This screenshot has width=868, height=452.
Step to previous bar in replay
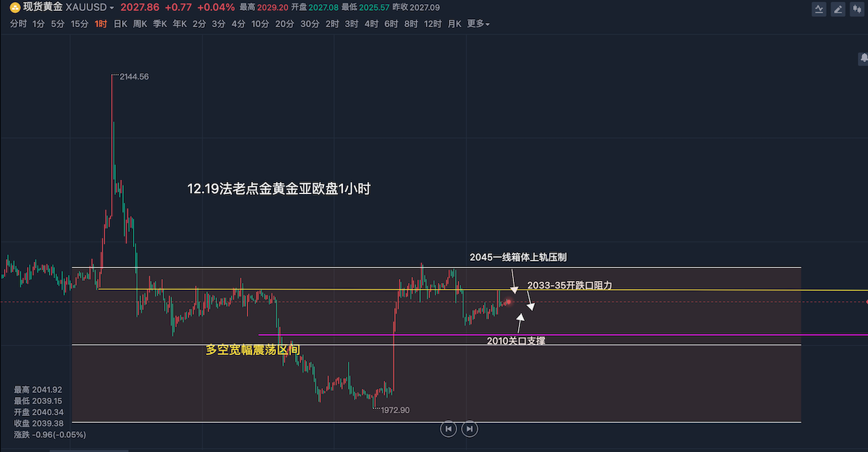coord(448,428)
